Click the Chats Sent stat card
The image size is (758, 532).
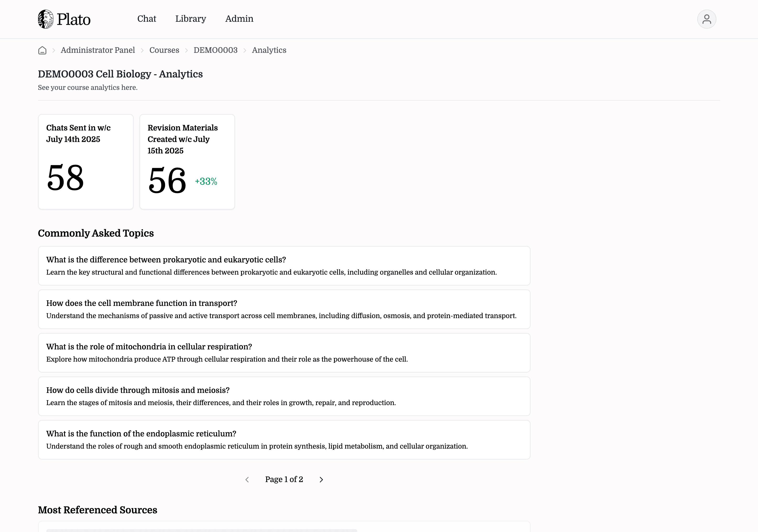(86, 162)
